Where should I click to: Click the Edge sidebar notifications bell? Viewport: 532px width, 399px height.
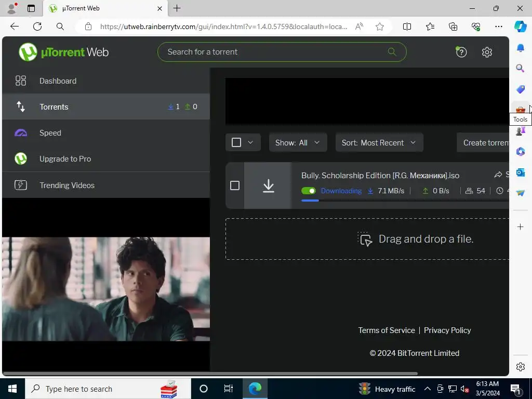click(520, 48)
